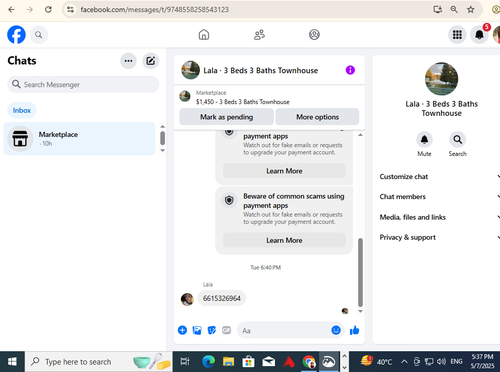500x372 pixels.
Task: Click Windows taskbar search box
Action: click(x=98, y=362)
